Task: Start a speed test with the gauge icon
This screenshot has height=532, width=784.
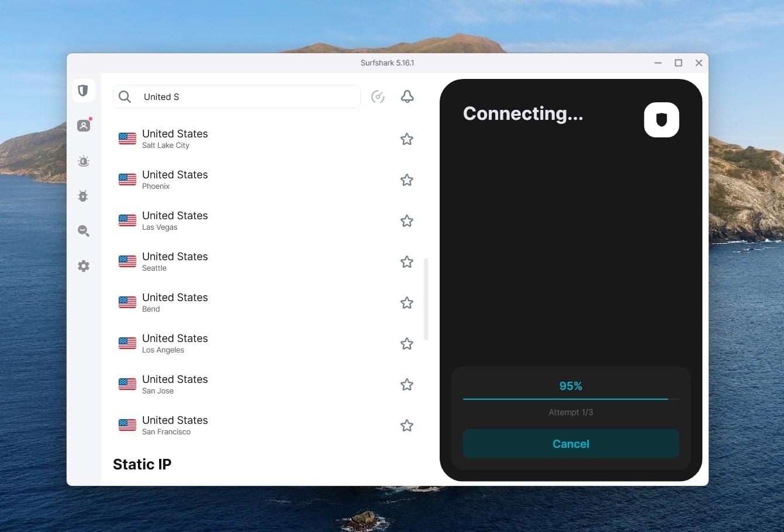Action: (378, 96)
